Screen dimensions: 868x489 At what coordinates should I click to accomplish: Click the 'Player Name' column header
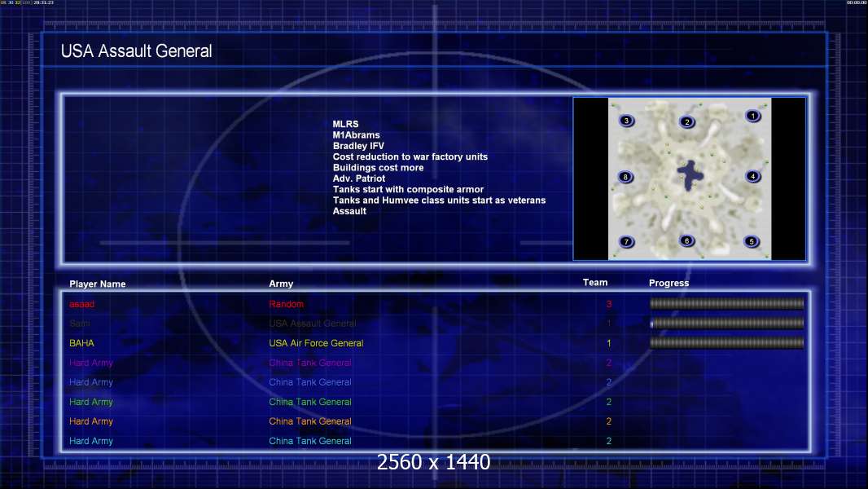98,284
